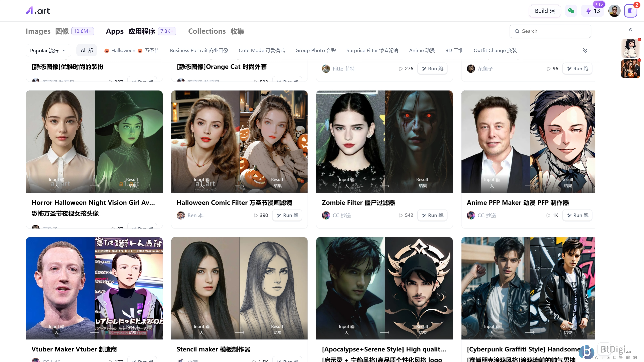This screenshot has height=362, width=644.
Task: Open the Popular sort dropdown
Action: point(48,51)
